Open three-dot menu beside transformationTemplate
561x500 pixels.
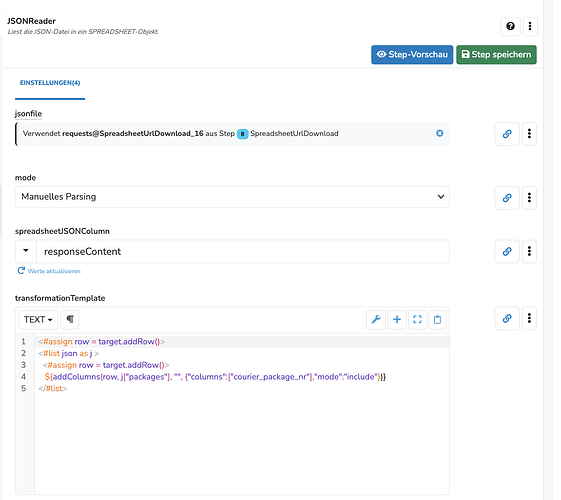point(529,318)
